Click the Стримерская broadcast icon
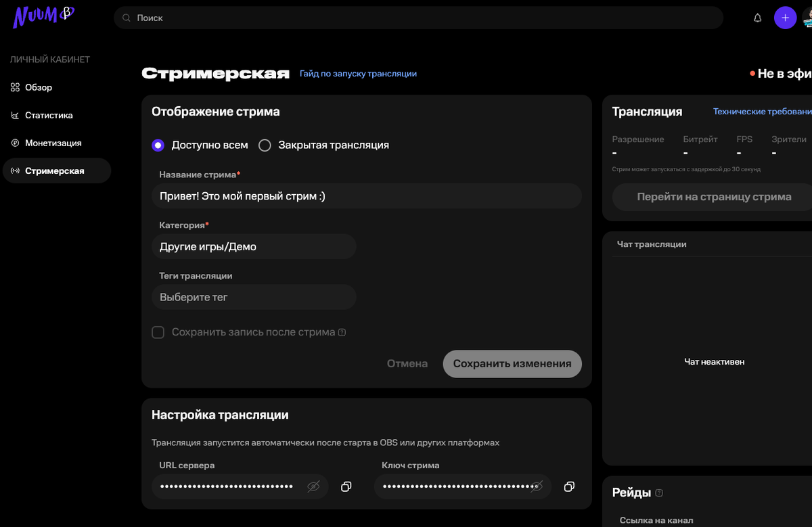Viewport: 812px width, 527px height. (15, 170)
